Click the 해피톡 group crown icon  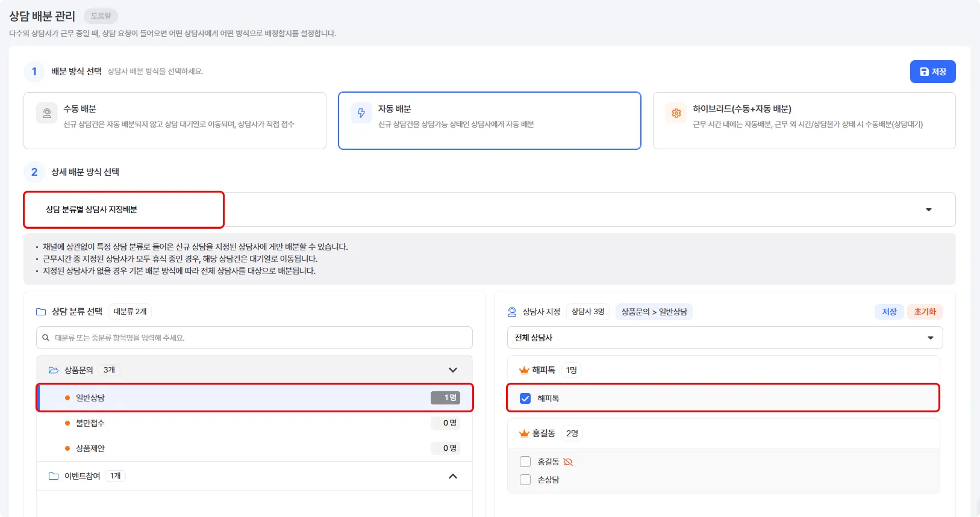(x=524, y=370)
